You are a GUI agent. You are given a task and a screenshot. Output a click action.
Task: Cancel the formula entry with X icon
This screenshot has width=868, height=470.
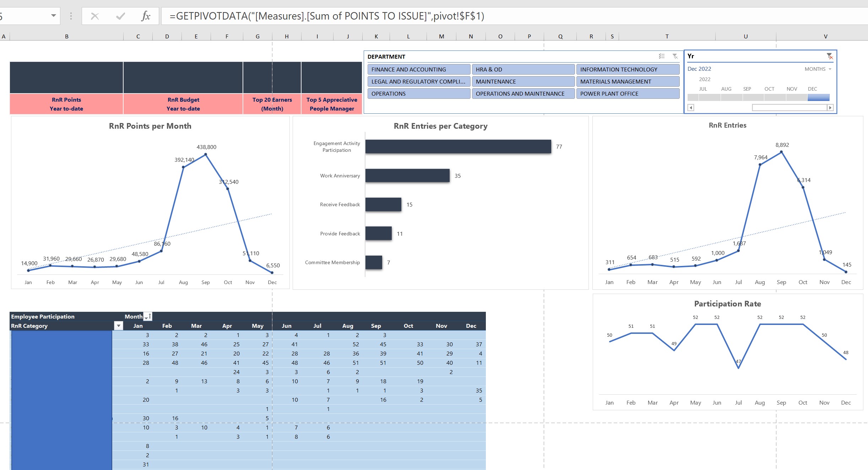coord(95,16)
